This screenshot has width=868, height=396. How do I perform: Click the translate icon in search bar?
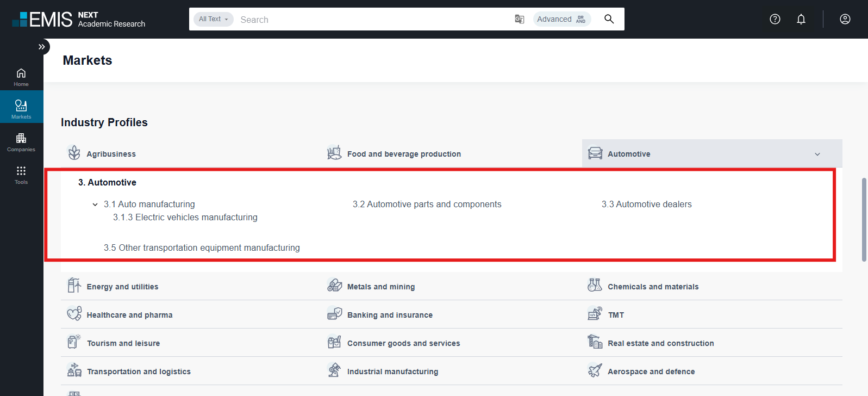pyautogui.click(x=520, y=19)
